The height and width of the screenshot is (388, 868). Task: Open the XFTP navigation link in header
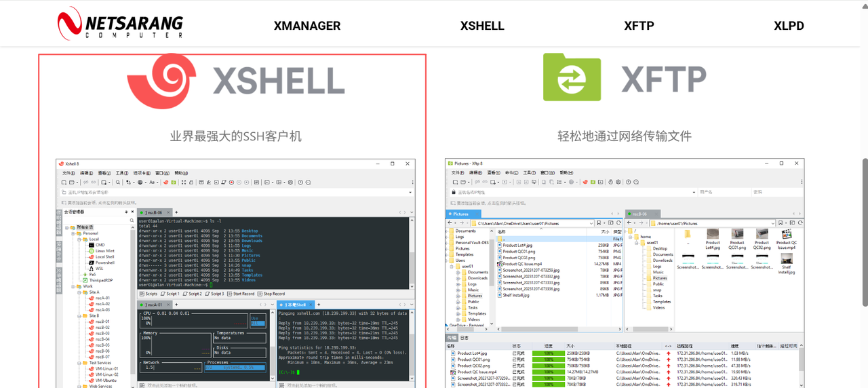pyautogui.click(x=639, y=26)
